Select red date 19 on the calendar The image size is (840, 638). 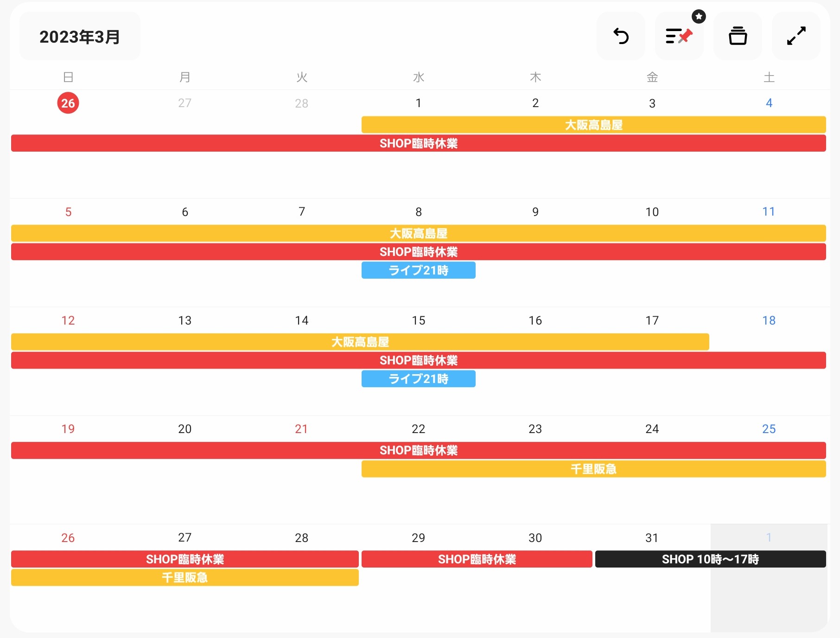pyautogui.click(x=68, y=429)
